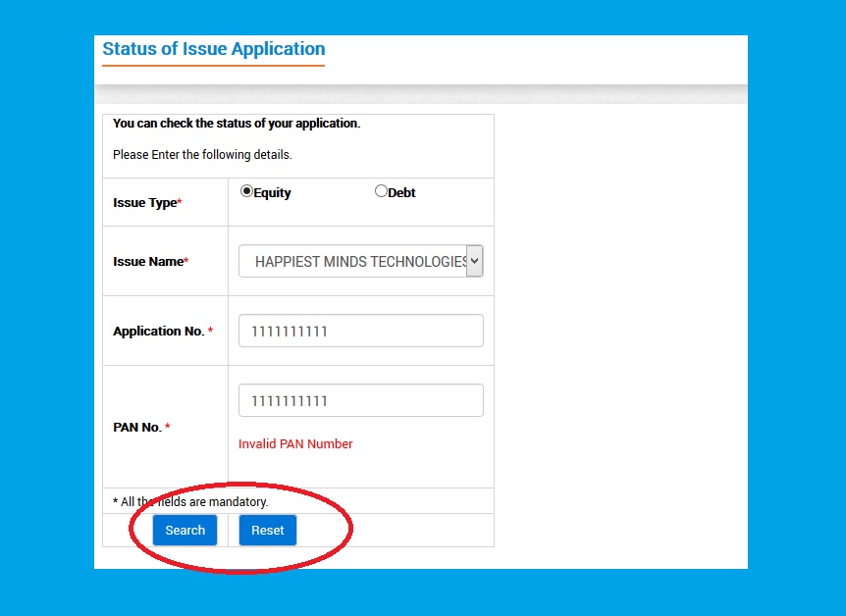Viewport: 846px width, 616px height.
Task: Click the Equity radio button label
Action: pos(271,192)
